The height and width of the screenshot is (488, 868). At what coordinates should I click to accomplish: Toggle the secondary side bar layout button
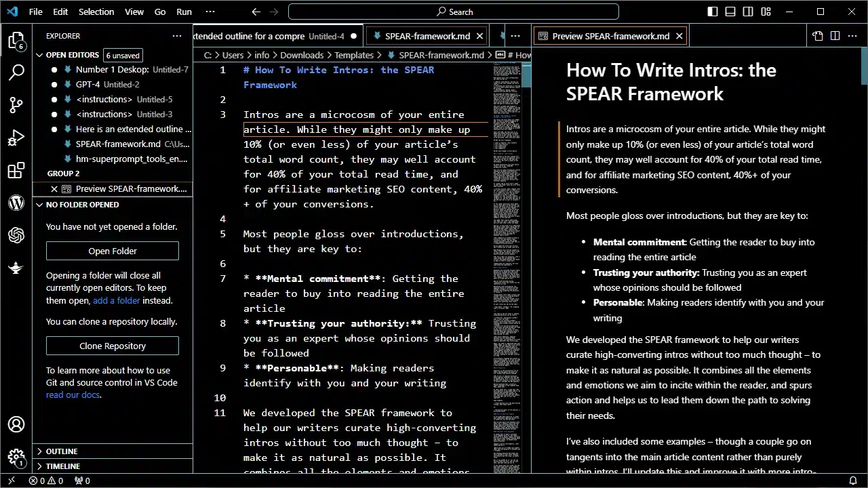pyautogui.click(x=748, y=12)
